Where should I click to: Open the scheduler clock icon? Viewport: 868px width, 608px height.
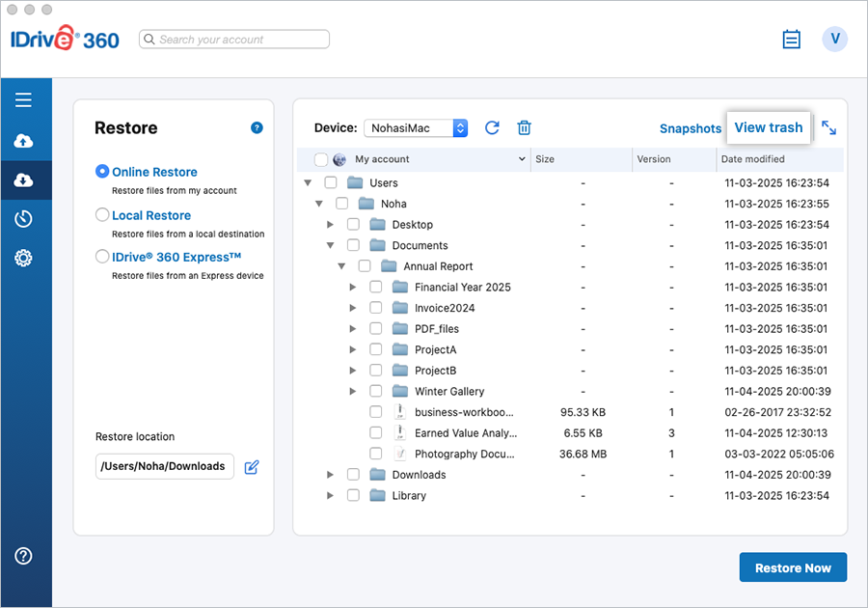(24, 219)
